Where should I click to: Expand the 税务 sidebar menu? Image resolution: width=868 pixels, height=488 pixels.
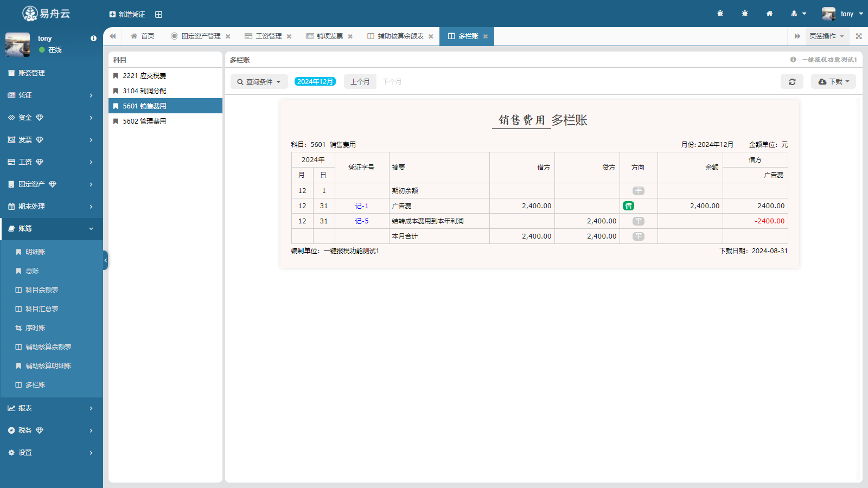(52, 430)
